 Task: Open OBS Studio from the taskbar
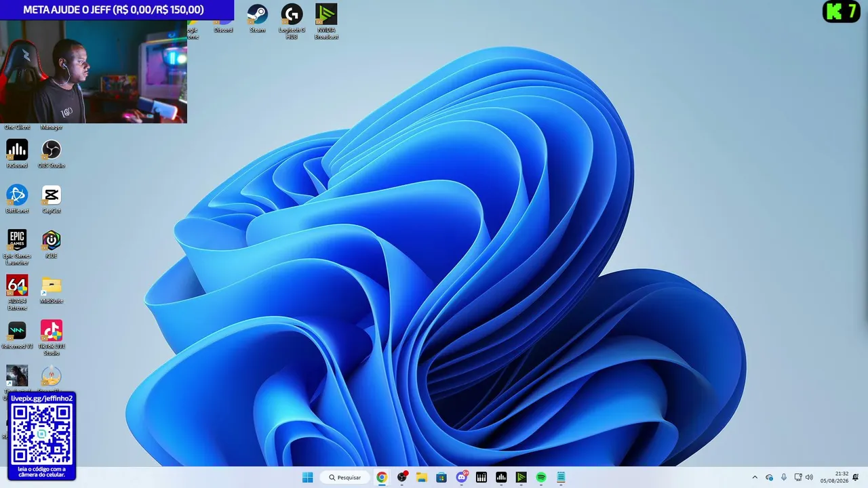tap(402, 477)
